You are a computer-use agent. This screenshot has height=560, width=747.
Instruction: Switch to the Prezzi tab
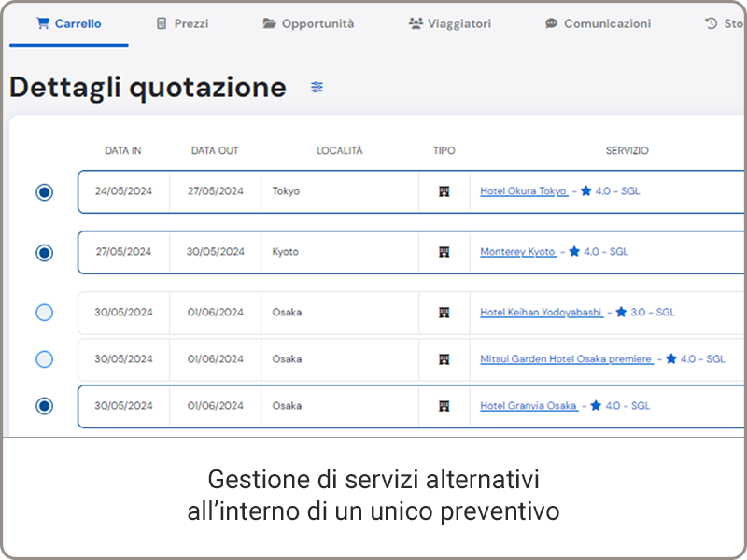182,23
